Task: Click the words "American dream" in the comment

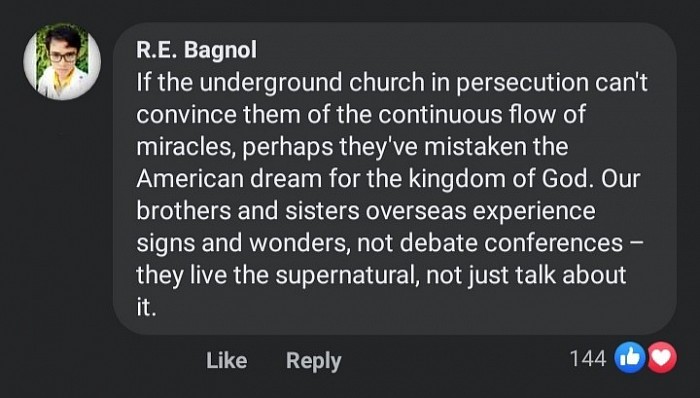Action: click(229, 179)
